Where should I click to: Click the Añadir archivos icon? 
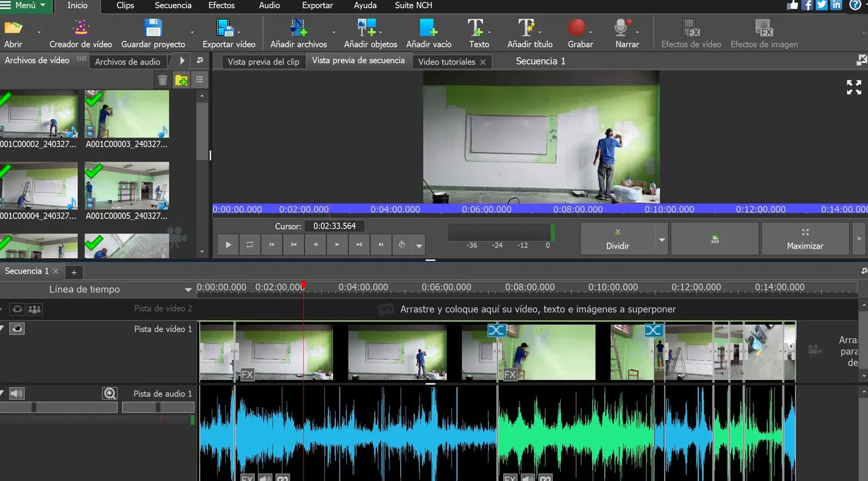point(298,29)
